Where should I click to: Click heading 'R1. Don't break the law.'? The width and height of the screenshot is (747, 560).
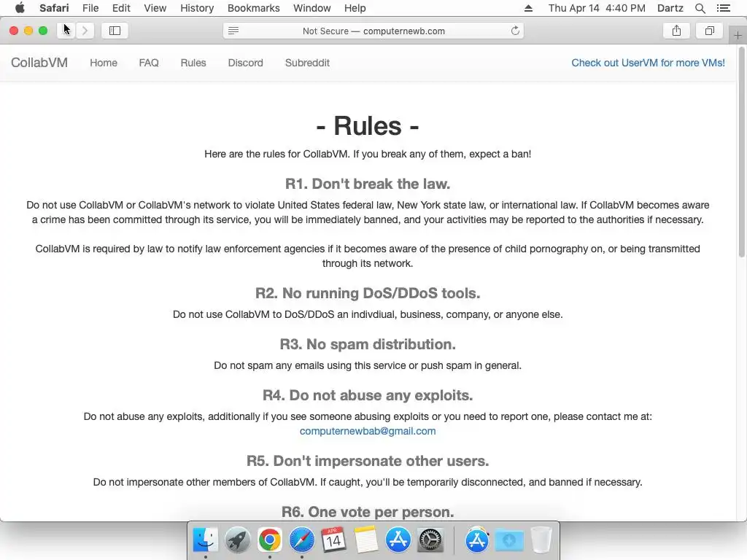click(x=368, y=184)
